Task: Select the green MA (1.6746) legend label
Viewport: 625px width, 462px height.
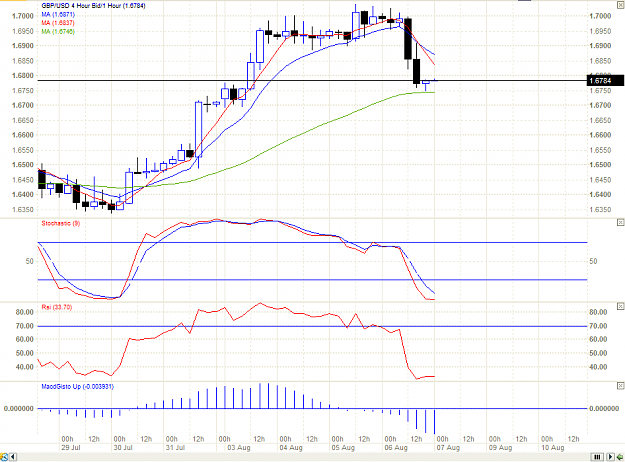Action: 58,31
